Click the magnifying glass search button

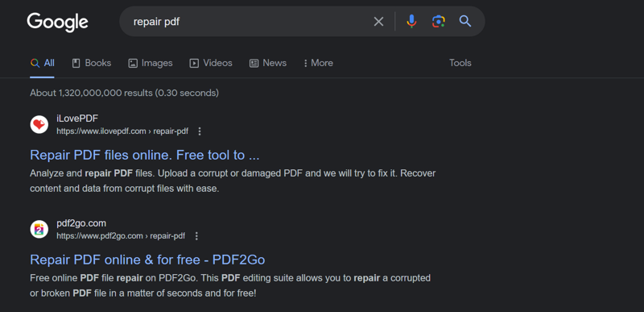pyautogui.click(x=465, y=22)
